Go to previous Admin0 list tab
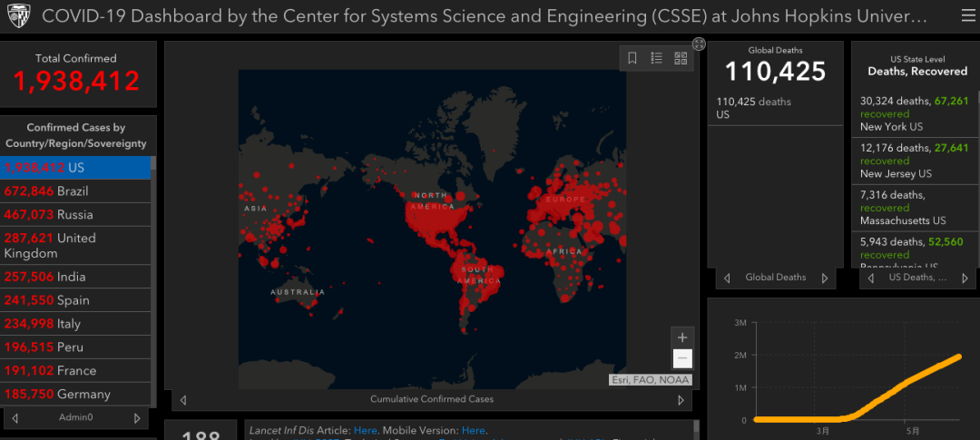 (x=15, y=418)
